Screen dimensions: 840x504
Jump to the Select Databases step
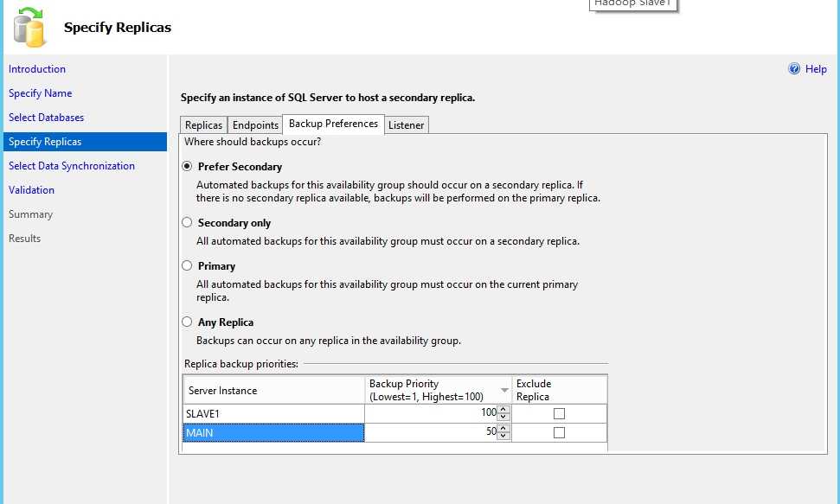46,118
